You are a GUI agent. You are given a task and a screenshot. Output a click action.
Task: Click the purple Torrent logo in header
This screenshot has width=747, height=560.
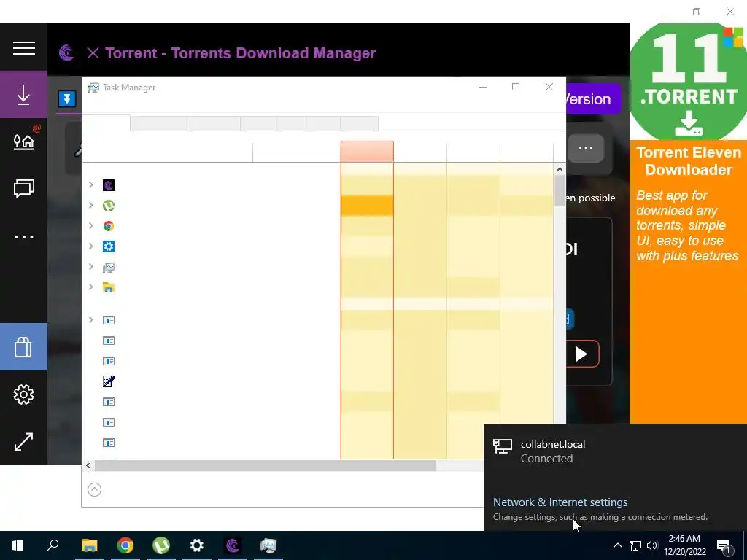click(x=66, y=52)
